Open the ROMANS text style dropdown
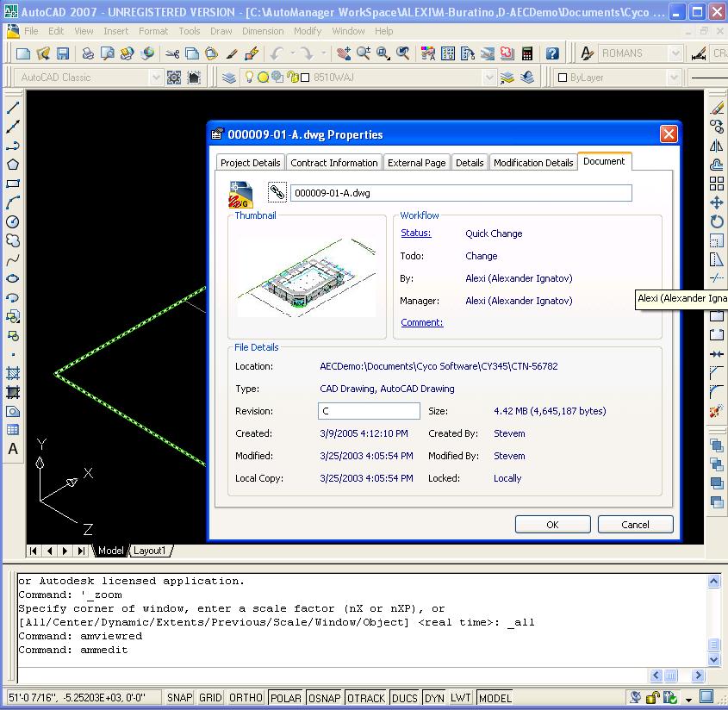 click(x=676, y=53)
